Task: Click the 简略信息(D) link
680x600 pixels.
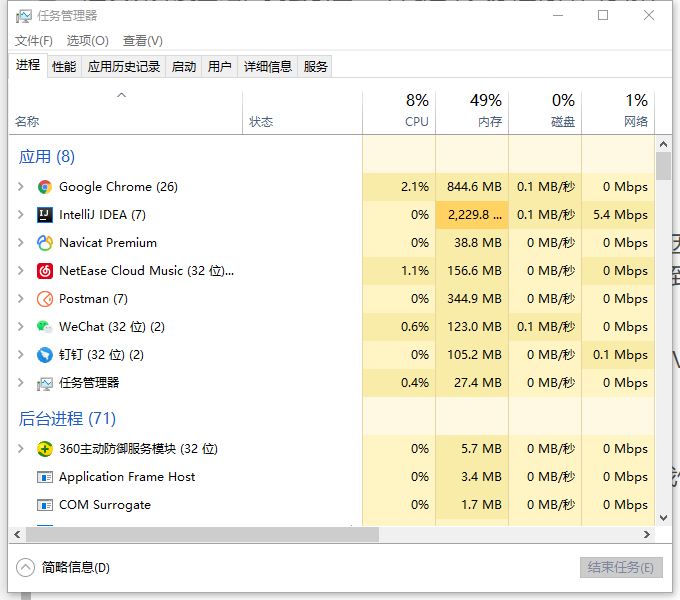Action: pyautogui.click(x=75, y=567)
